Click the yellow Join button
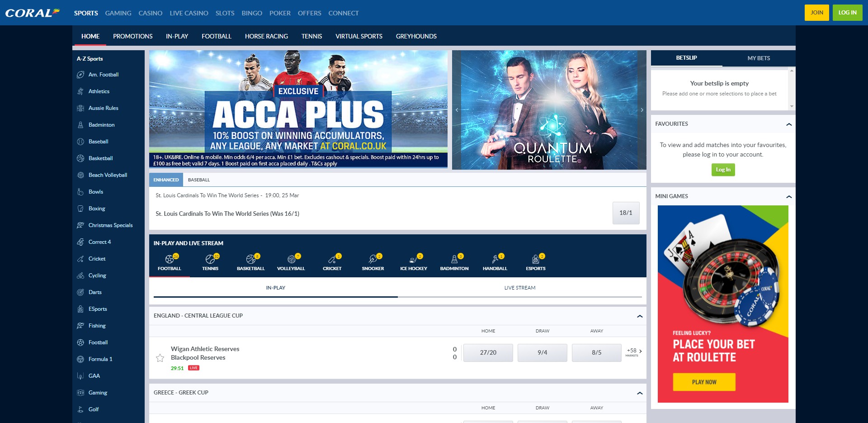Screen dimensions: 868x423 point(816,13)
